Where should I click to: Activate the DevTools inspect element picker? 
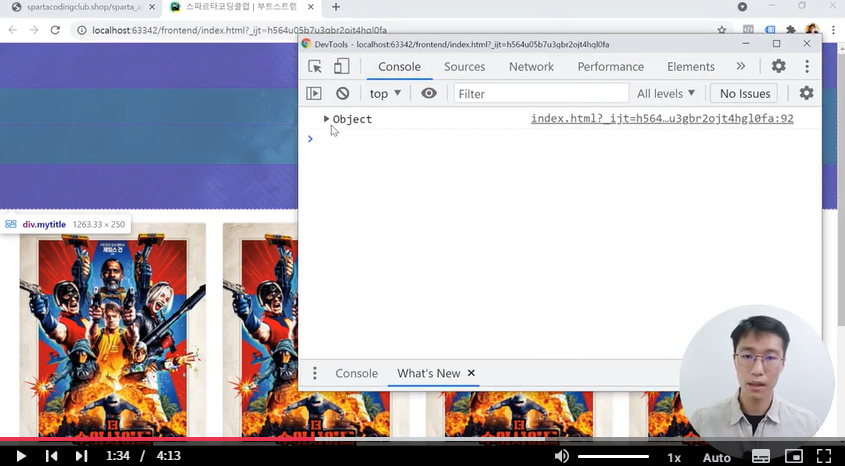[x=315, y=66]
